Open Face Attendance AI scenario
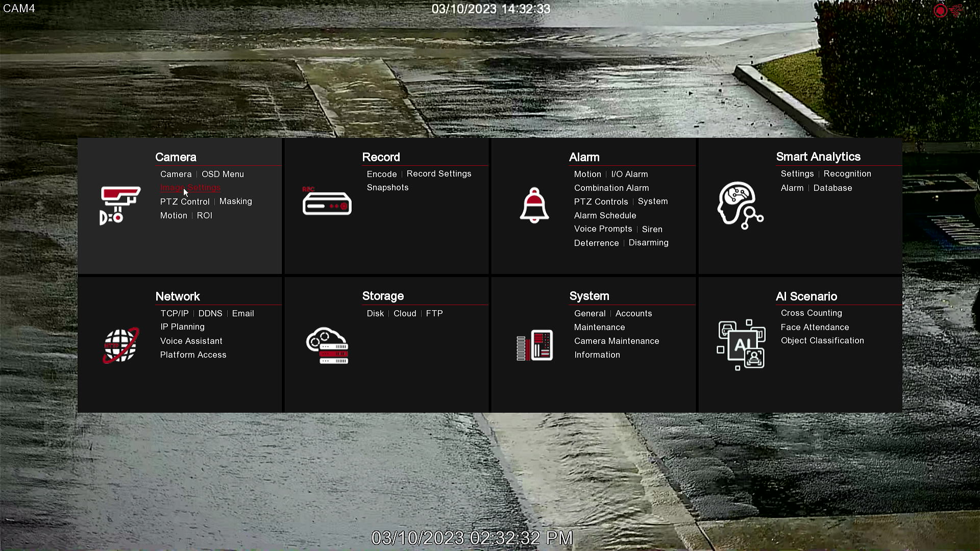980x551 pixels. (x=814, y=327)
